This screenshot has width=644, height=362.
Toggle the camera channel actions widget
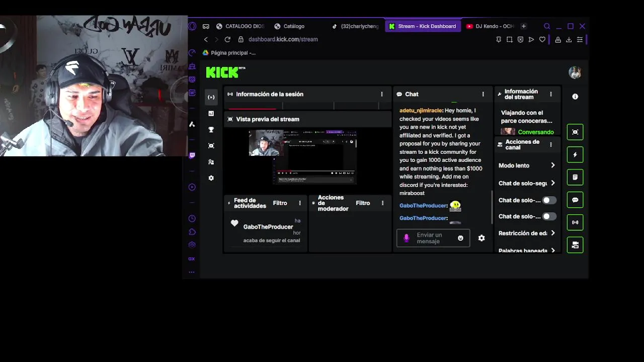click(575, 245)
